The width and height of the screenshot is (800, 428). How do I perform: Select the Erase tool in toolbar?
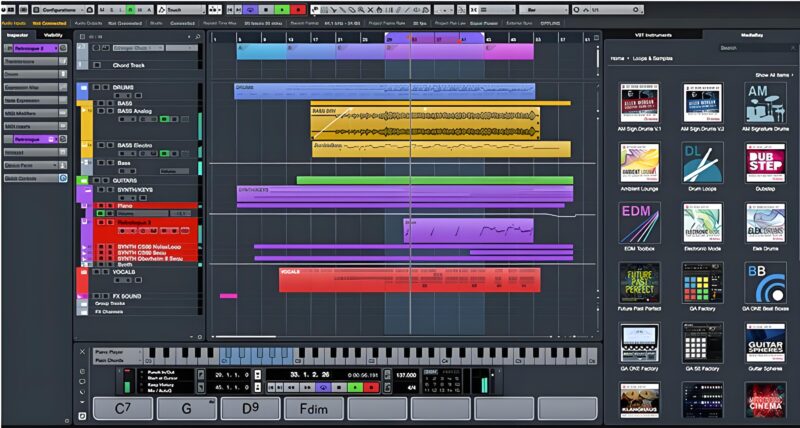[x=352, y=10]
